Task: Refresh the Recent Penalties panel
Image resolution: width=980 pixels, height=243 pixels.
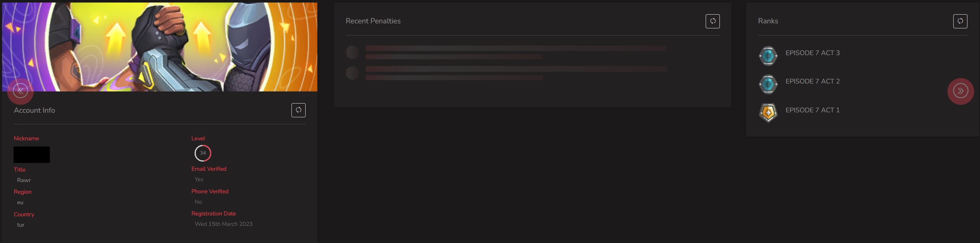Action: click(712, 21)
